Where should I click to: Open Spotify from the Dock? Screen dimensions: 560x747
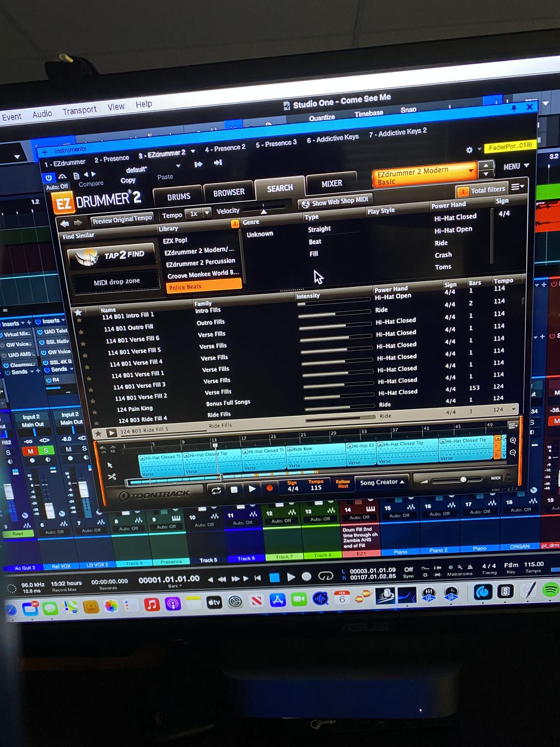point(550,590)
